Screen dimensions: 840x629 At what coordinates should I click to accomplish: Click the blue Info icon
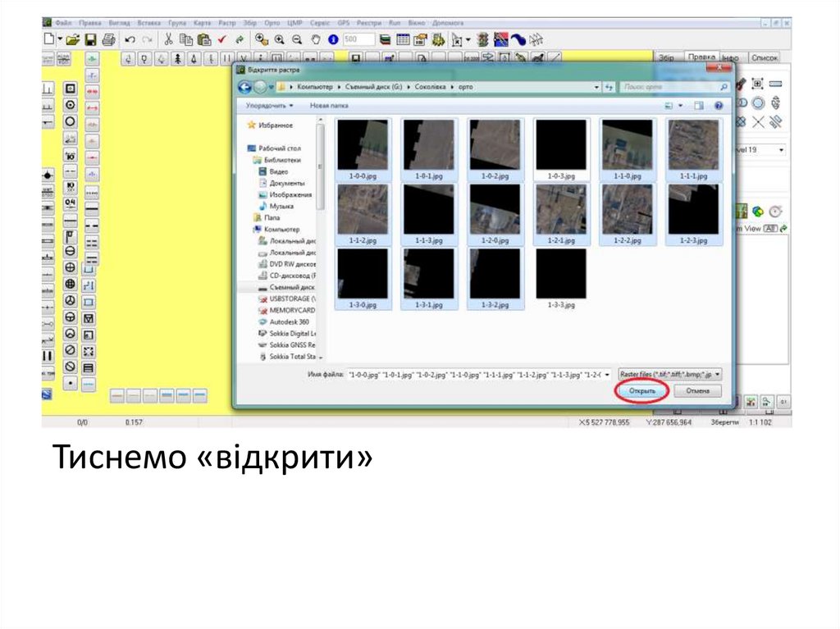pos(333,39)
